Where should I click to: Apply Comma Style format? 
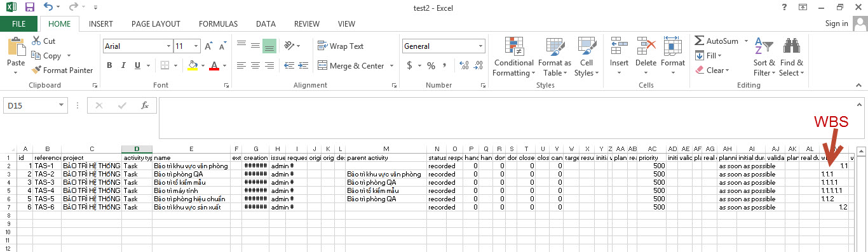pyautogui.click(x=445, y=65)
